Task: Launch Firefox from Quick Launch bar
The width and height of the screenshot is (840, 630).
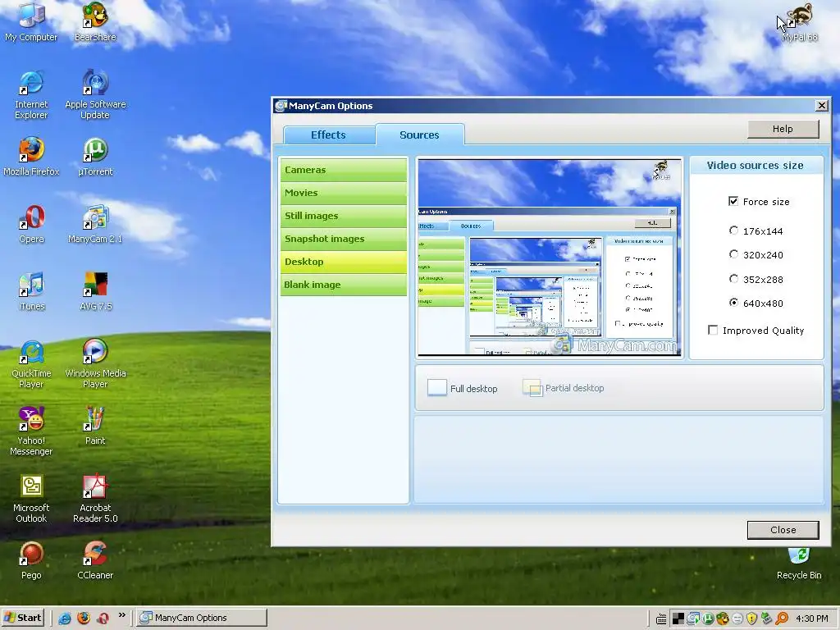Action: click(x=84, y=619)
